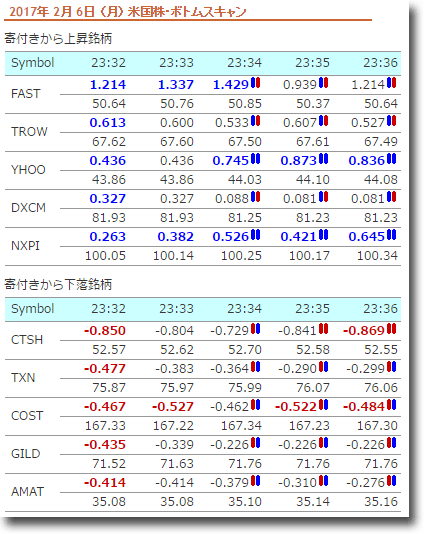Click the Symbol header of the falling table
Image resolution: width=426 pixels, height=534 pixels.
click(33, 309)
